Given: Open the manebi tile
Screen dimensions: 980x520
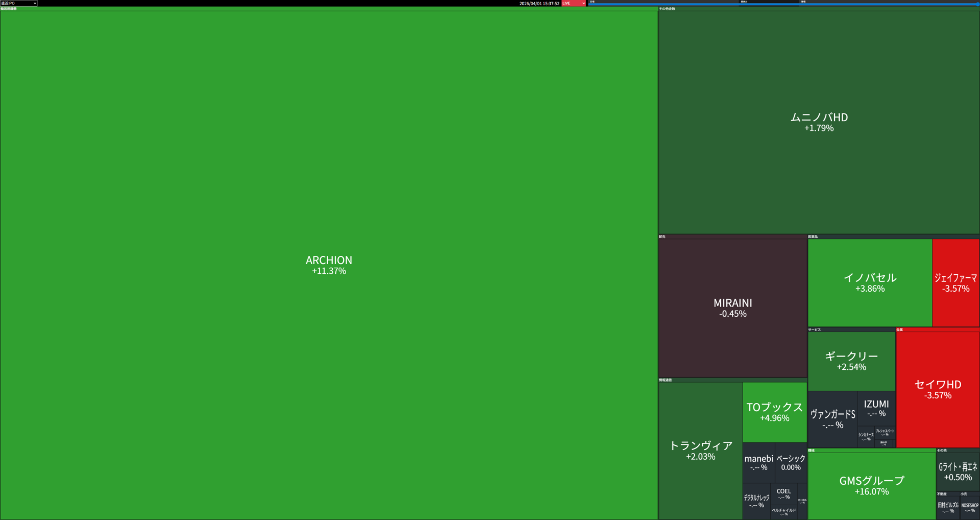Looking at the screenshot, I should (x=758, y=462).
